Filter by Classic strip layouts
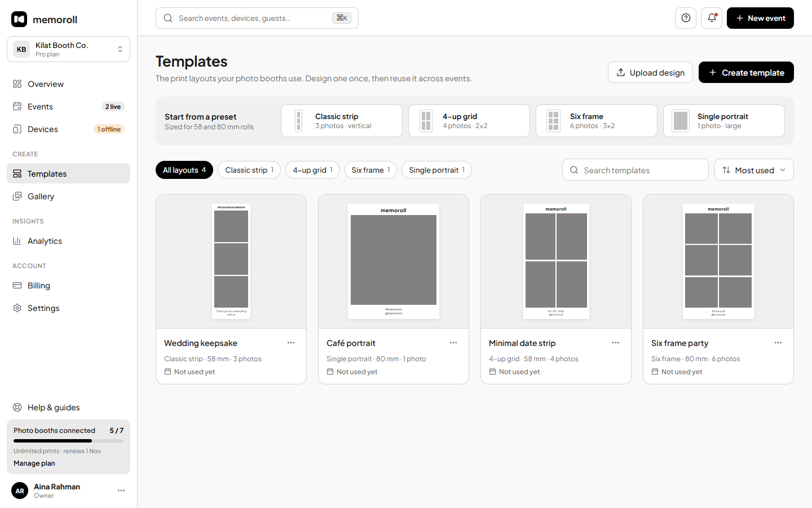Image resolution: width=812 pixels, height=508 pixels. click(249, 170)
